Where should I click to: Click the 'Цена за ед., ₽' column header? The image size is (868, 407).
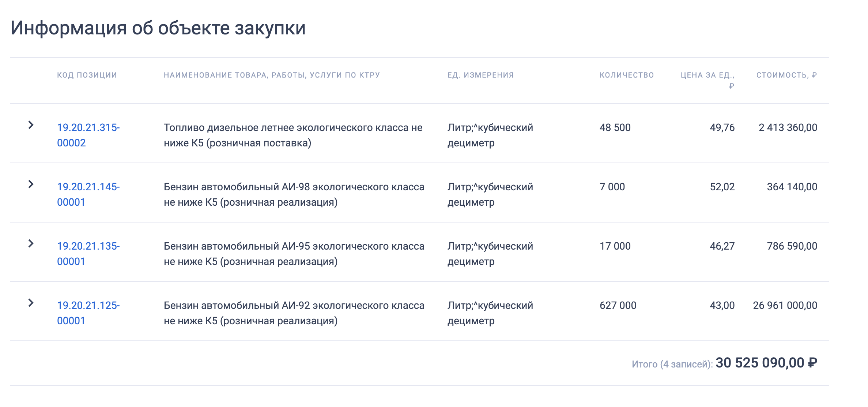(707, 80)
